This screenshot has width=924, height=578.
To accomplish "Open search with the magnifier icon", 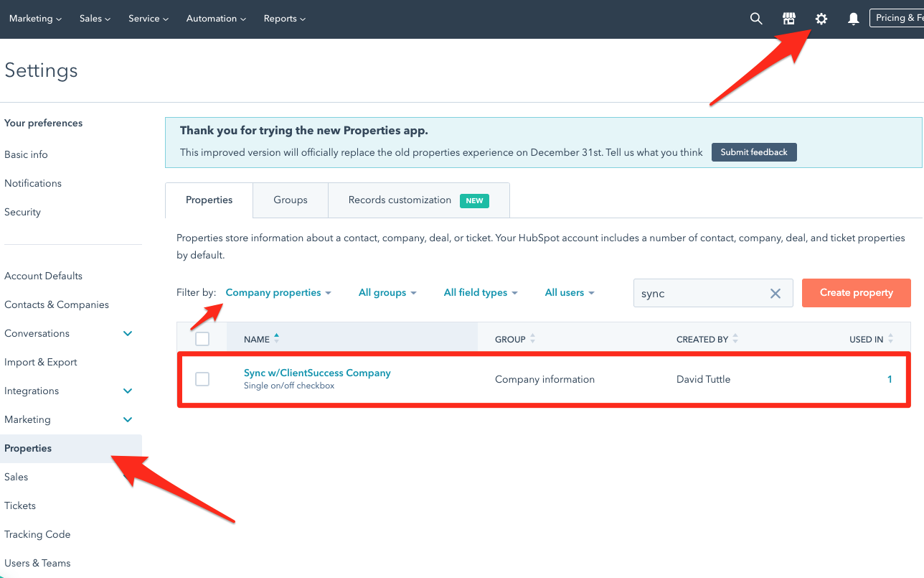I will click(756, 19).
